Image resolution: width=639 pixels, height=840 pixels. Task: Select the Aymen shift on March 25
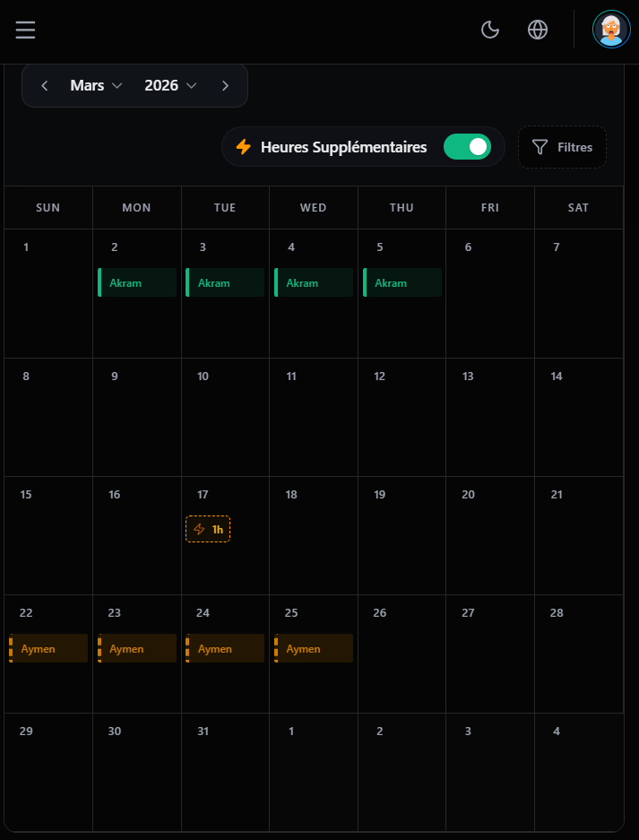pos(313,647)
